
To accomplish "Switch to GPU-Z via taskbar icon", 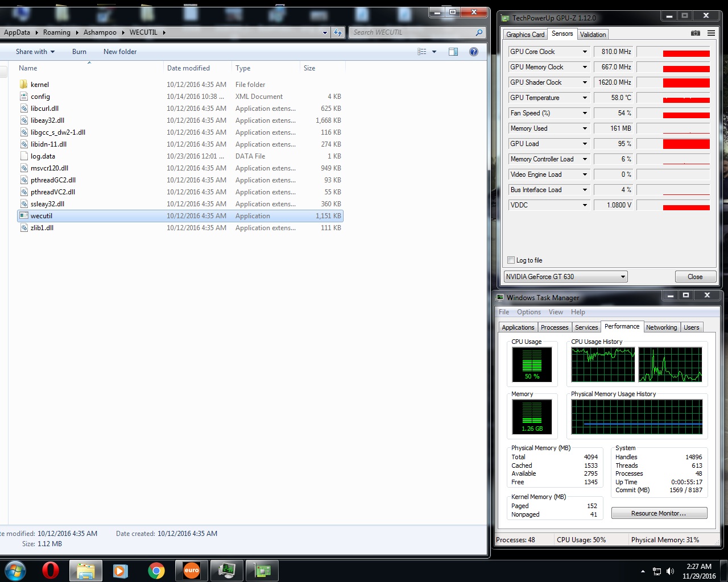I will point(262,571).
